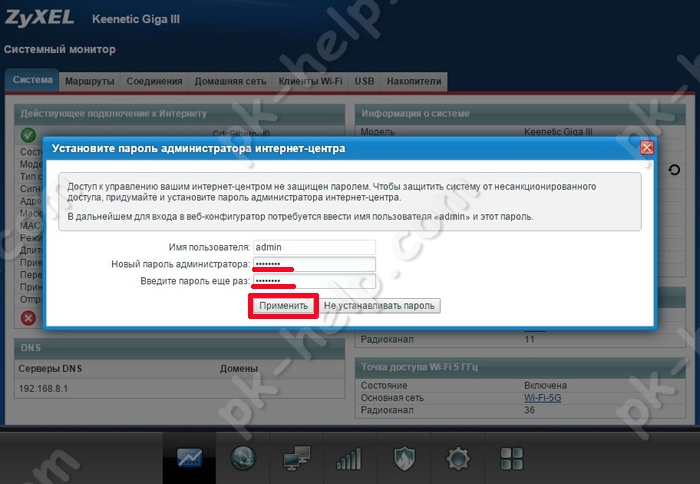Click the ZyXEL logo

pyautogui.click(x=39, y=18)
